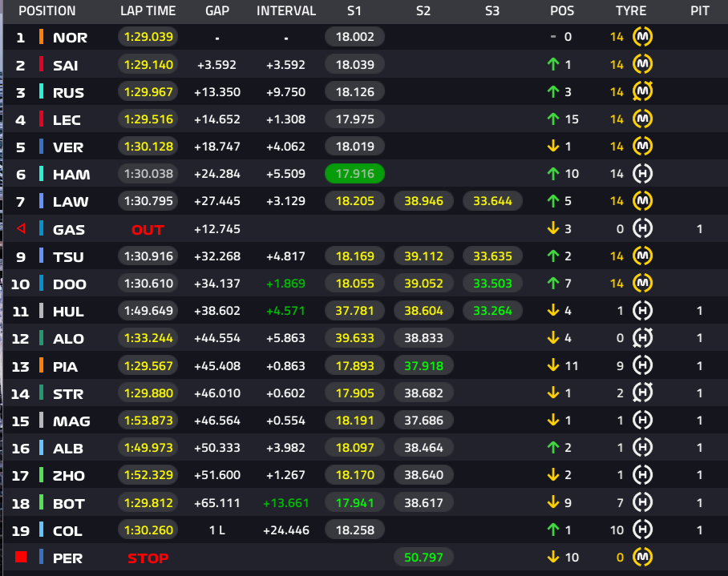Click the LAP TIME column header
Image resolution: width=728 pixels, height=576 pixels.
[x=148, y=10]
